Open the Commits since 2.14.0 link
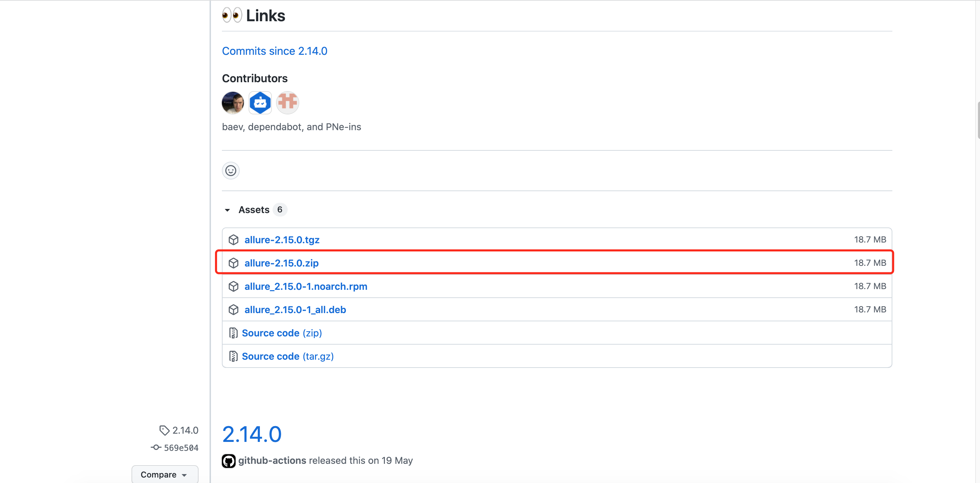 (274, 51)
